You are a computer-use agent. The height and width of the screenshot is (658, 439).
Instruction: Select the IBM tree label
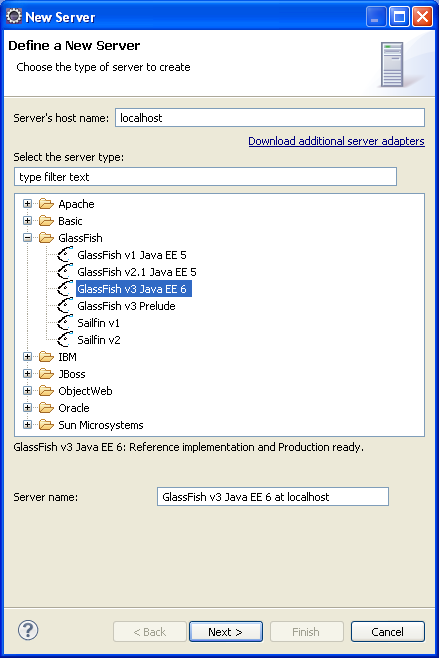click(67, 357)
